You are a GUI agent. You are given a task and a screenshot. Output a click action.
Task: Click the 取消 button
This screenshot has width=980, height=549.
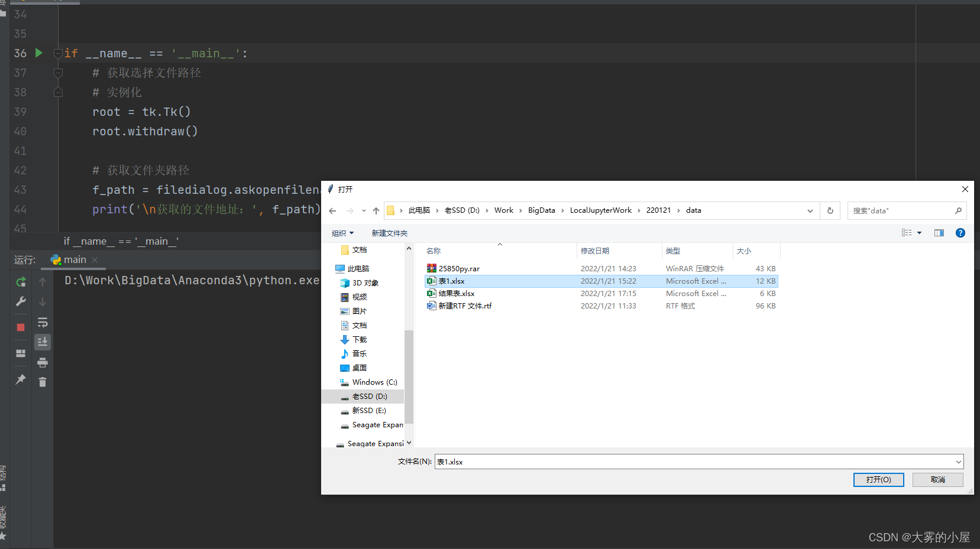coord(938,480)
